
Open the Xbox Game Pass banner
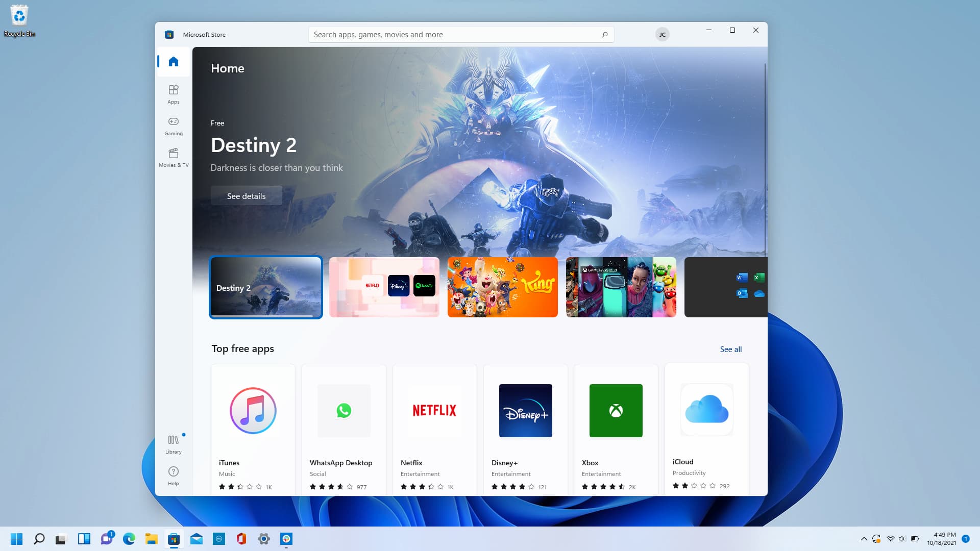coord(621,287)
